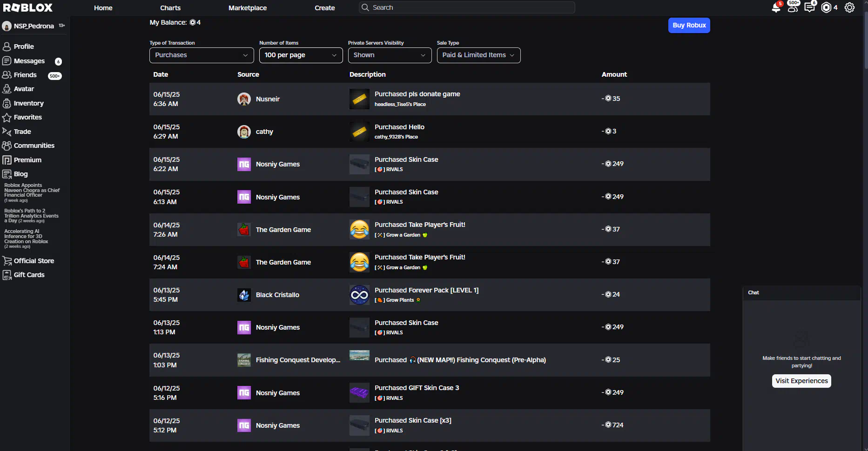Click Nosniy Games icon on 6:13 AM row

coord(244,197)
